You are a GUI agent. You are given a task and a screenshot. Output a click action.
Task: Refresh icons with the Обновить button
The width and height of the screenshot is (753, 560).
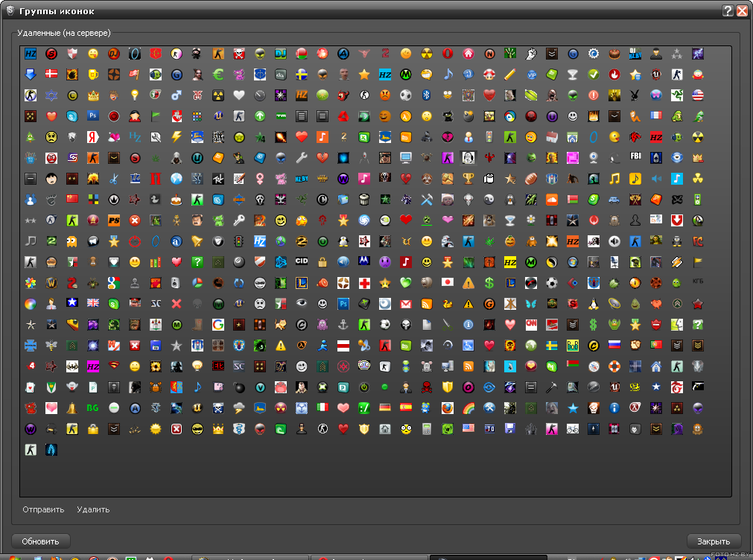[x=41, y=541]
